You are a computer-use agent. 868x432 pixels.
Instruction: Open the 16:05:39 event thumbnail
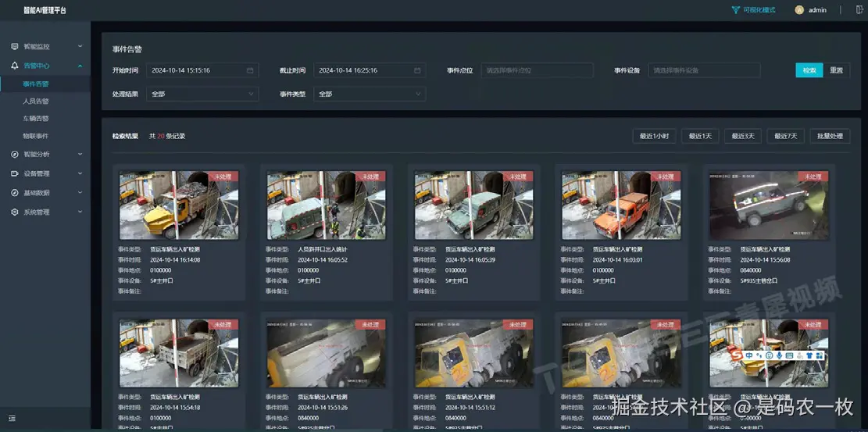tap(474, 205)
